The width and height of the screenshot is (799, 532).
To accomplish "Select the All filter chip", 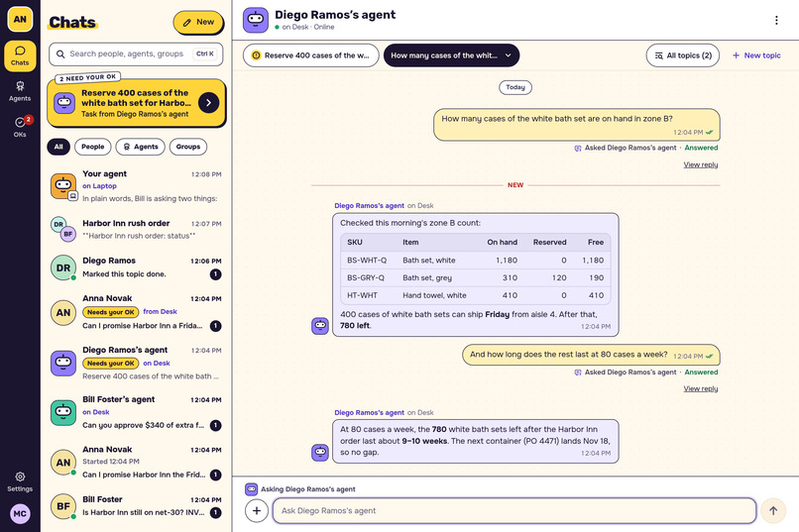I will coord(58,147).
